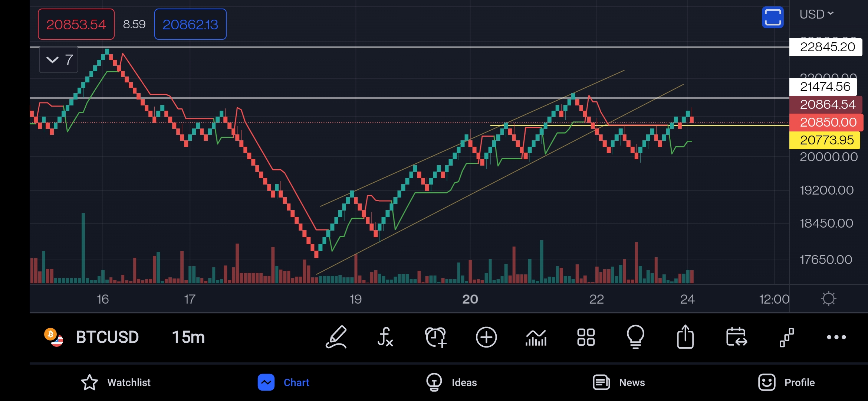Switch to the News tab
This screenshot has width=868, height=401.
point(619,382)
